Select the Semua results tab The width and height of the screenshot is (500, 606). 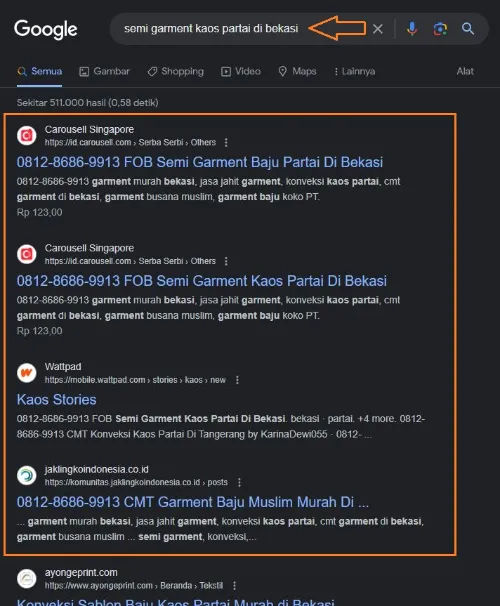pyautogui.click(x=39, y=71)
